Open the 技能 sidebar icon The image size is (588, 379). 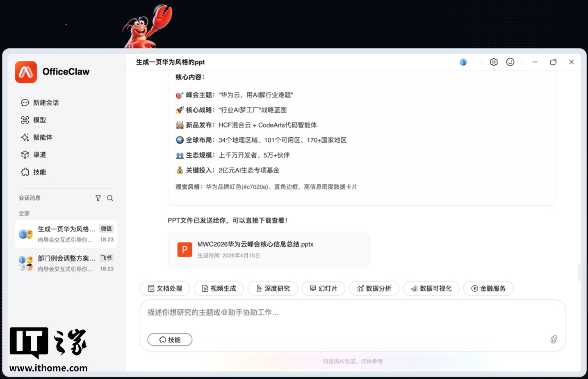(25, 172)
